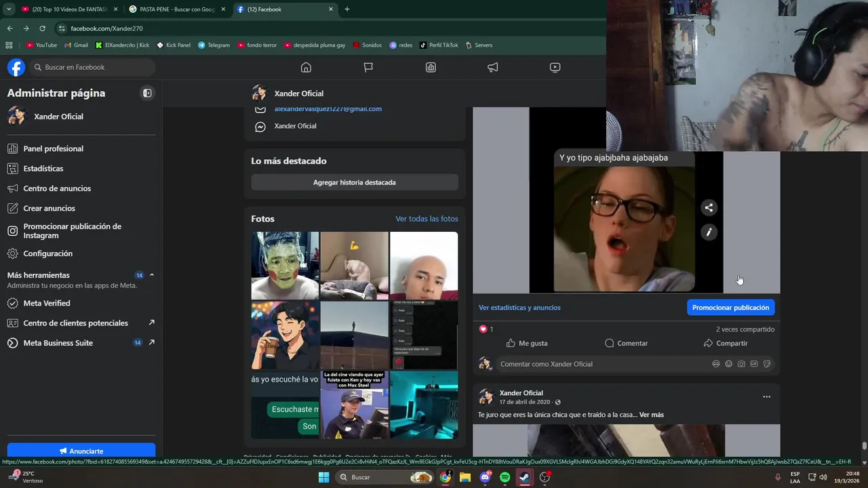
Task: Click the Facebook logo icon
Action: click(16, 67)
